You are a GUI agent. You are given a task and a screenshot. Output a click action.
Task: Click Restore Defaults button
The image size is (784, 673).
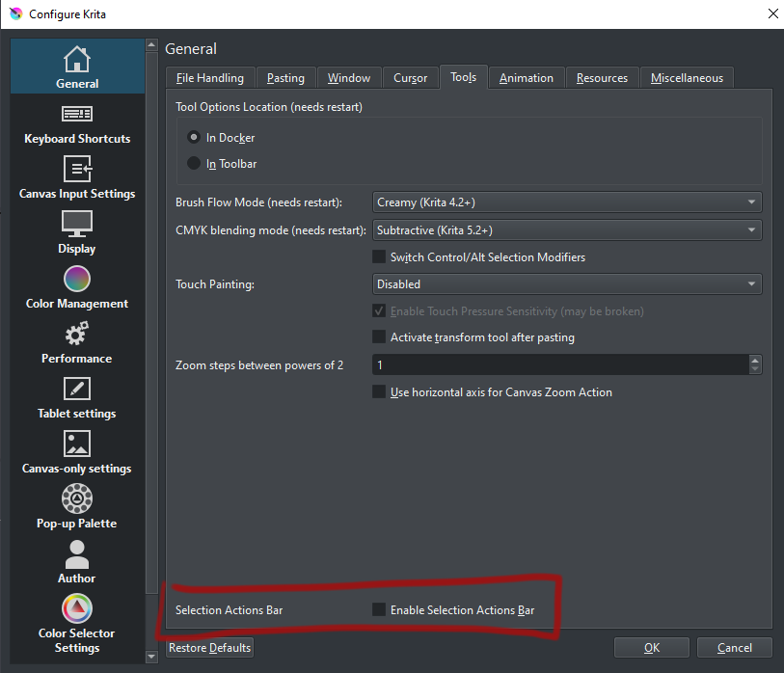pos(209,648)
